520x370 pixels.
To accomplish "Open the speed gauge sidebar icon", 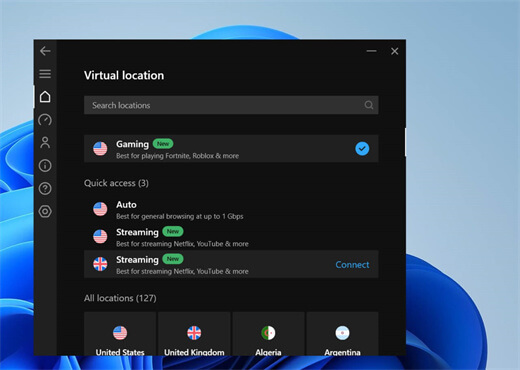I will coord(45,120).
